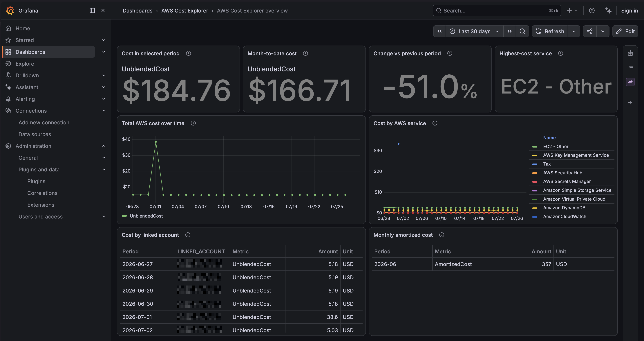The width and height of the screenshot is (644, 341).
Task: Expand the Users and access chevron
Action: pos(104,216)
